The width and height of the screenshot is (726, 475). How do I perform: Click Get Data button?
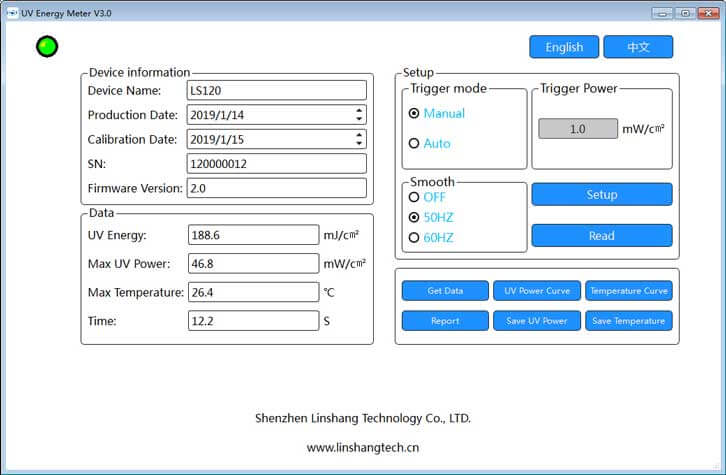(445, 291)
